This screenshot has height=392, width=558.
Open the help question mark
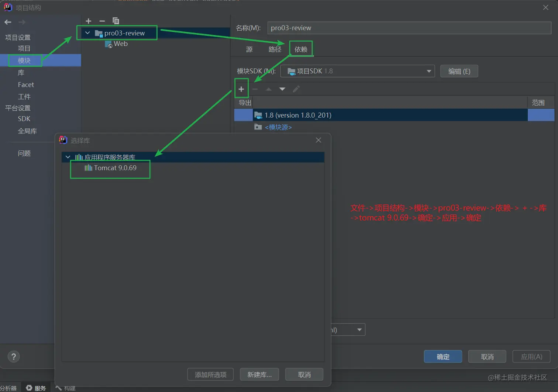point(14,357)
